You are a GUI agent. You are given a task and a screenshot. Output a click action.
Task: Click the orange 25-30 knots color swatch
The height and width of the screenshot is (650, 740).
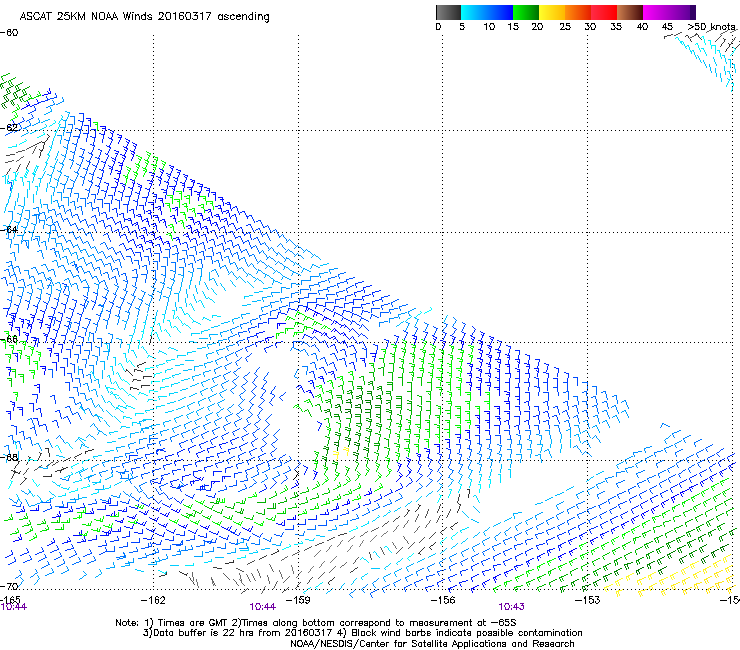578,12
